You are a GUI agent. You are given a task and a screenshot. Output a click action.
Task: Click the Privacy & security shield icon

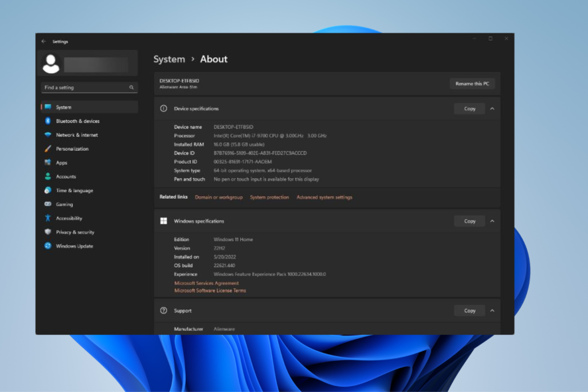point(48,232)
